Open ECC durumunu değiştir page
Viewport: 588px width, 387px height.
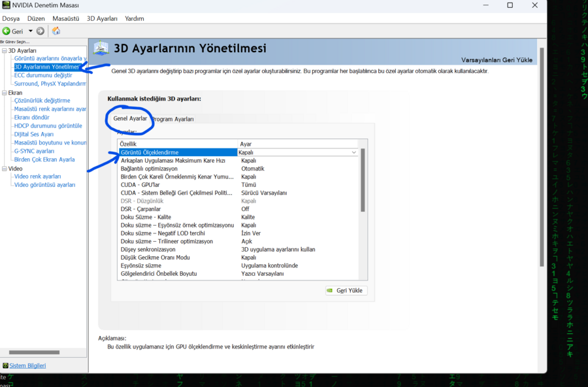click(43, 75)
